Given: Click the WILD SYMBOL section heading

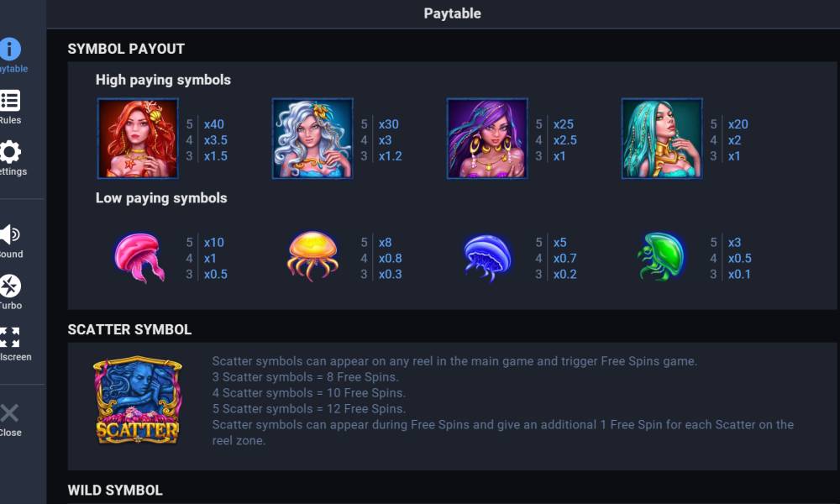Looking at the screenshot, I should (x=115, y=490).
